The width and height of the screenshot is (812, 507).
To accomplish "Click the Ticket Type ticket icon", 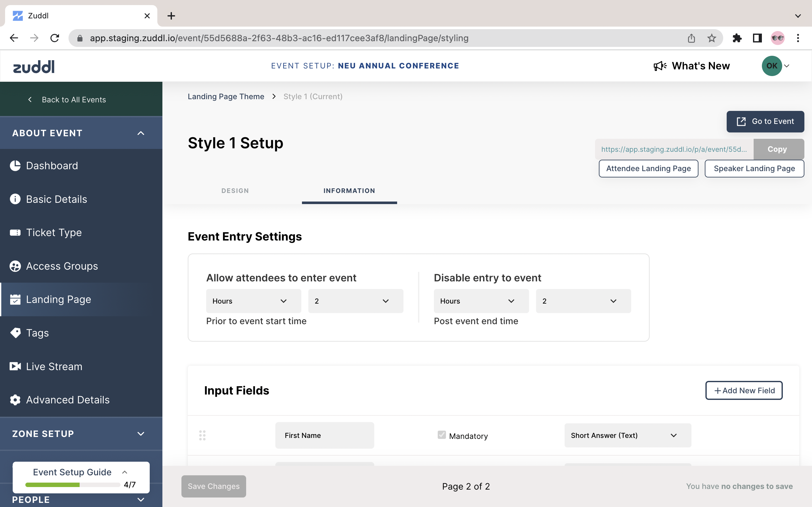I will 15,232.
